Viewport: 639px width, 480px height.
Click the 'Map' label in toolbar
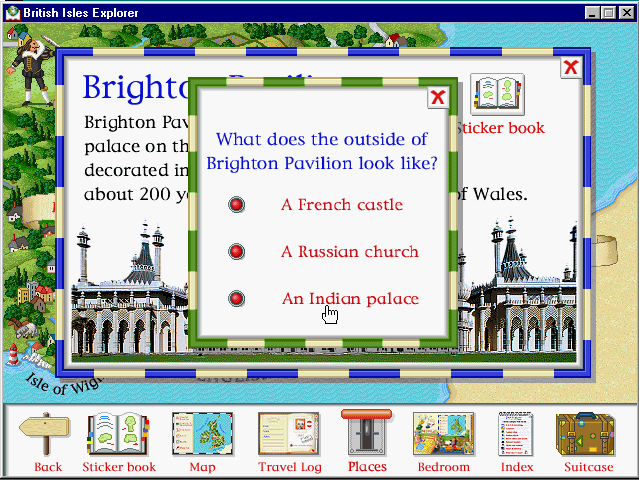[203, 467]
